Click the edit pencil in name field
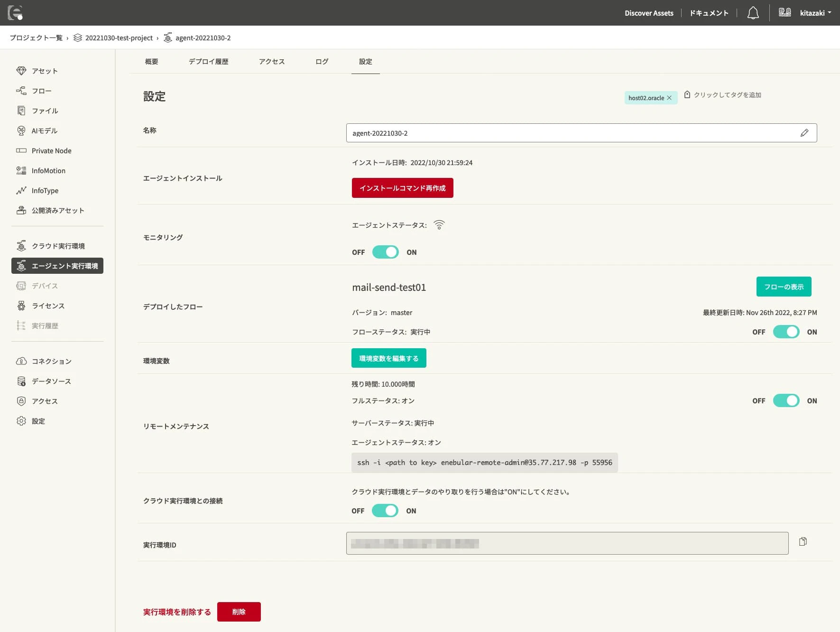 tap(804, 133)
